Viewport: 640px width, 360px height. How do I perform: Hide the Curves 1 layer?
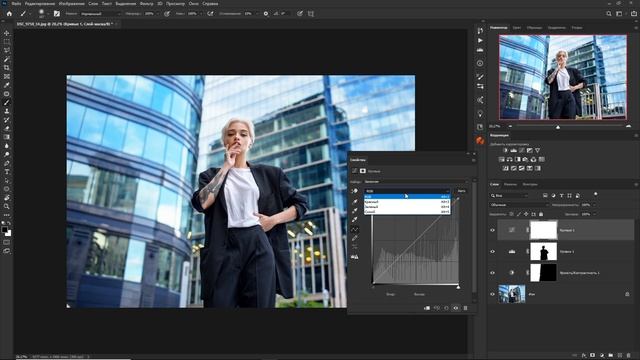click(492, 230)
